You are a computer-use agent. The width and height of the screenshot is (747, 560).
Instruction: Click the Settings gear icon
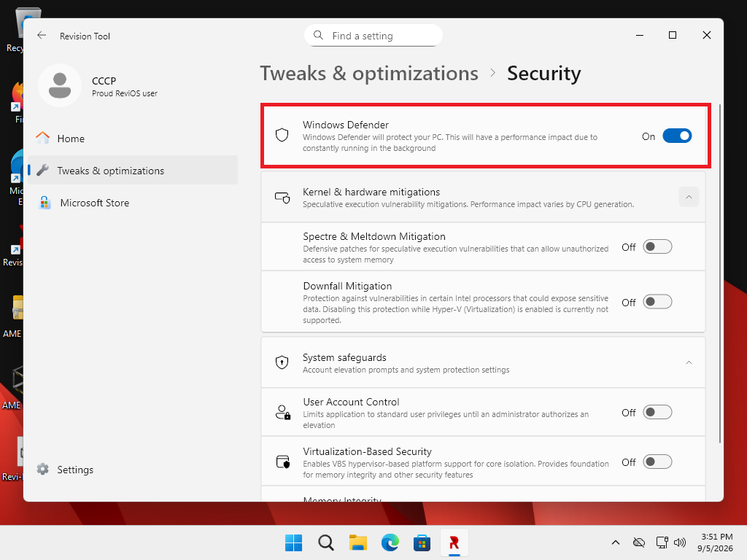tap(43, 469)
